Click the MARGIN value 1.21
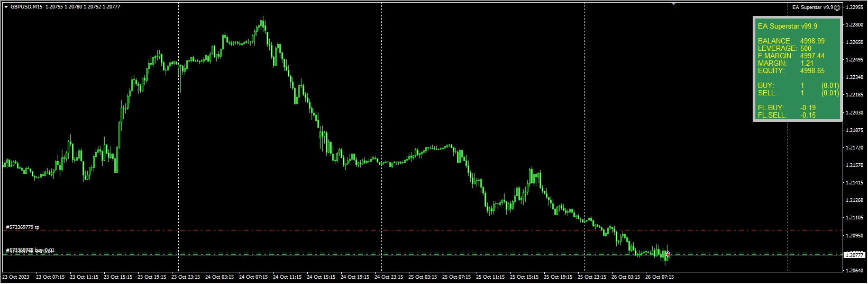This screenshot has height=284, width=868. pos(807,63)
